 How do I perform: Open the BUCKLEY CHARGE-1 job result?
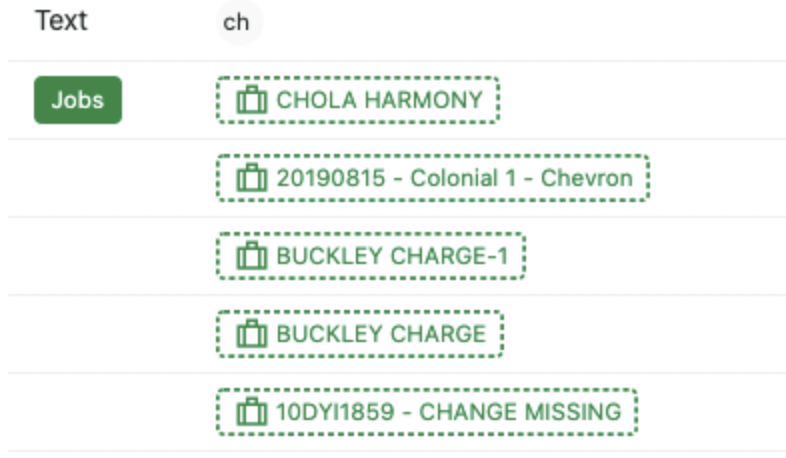[x=371, y=256]
